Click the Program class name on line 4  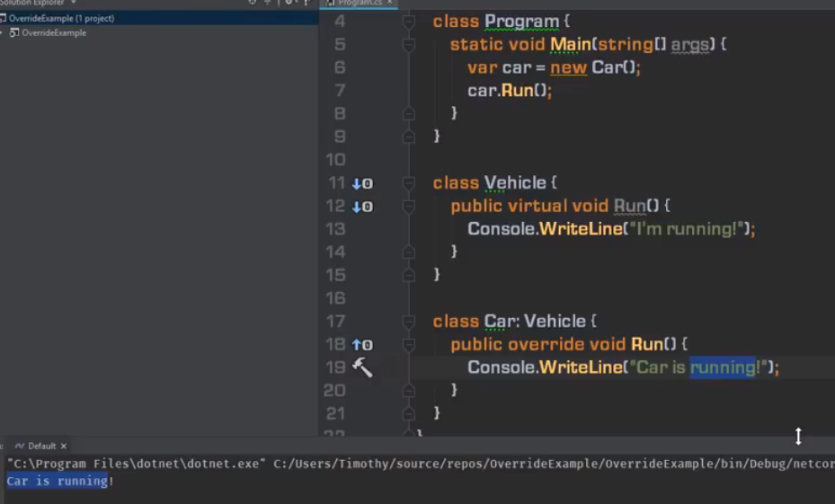(x=522, y=22)
